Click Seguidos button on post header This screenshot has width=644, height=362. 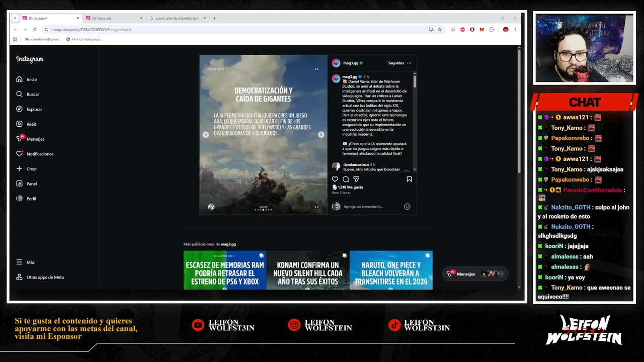point(396,63)
